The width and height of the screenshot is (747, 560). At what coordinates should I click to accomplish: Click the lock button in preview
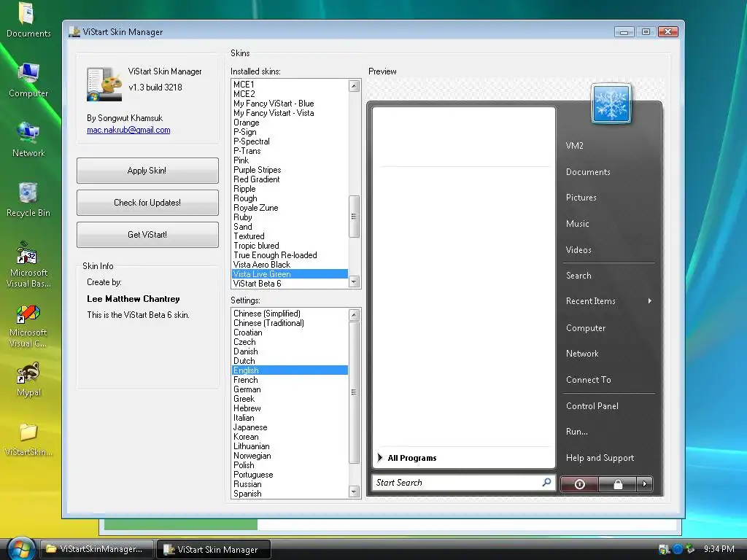point(618,484)
